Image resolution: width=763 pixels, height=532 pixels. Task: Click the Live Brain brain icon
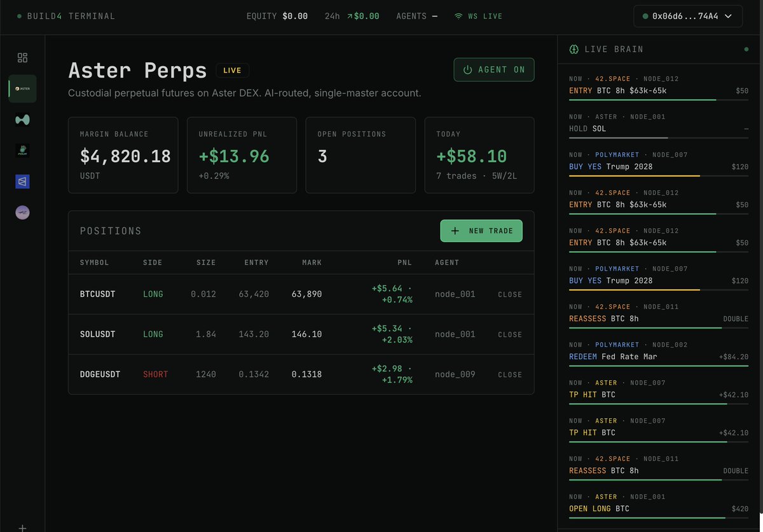(574, 49)
